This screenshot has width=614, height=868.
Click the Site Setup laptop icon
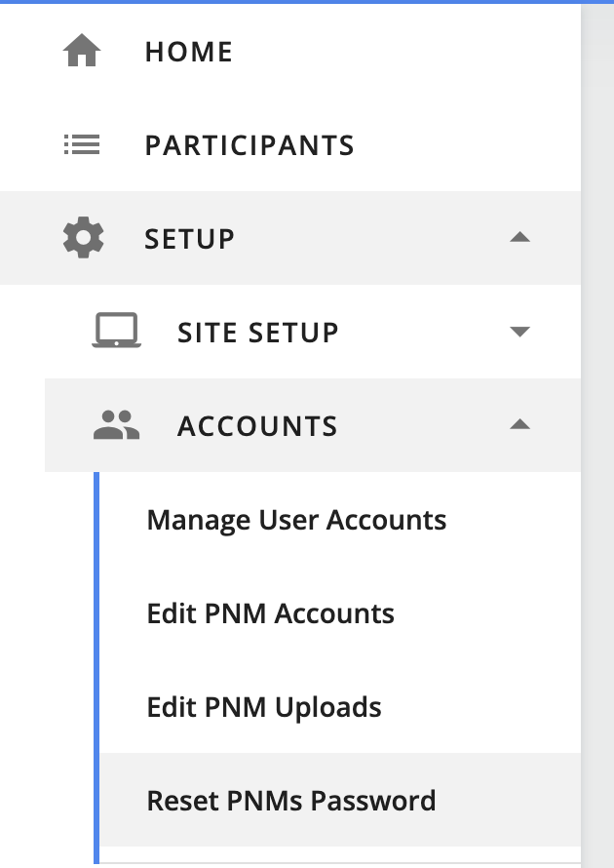(117, 333)
